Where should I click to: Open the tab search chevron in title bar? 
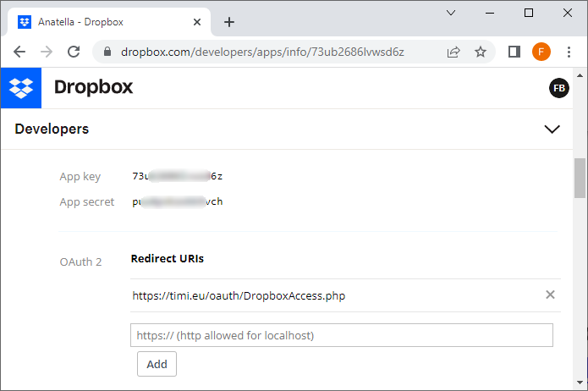point(451,14)
